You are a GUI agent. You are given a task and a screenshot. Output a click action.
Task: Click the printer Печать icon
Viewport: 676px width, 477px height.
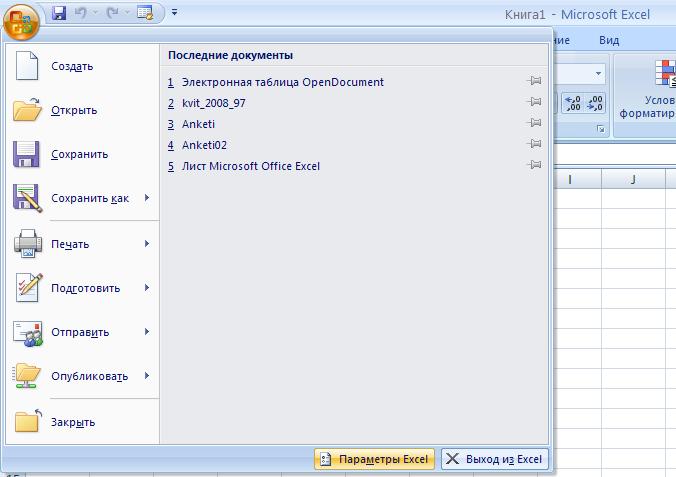pyautogui.click(x=28, y=244)
